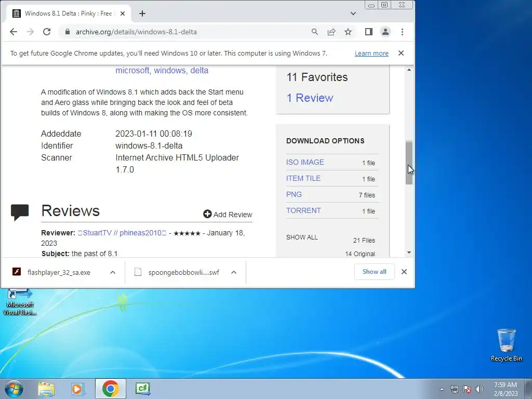Viewport: 532px width, 399px height.
Task: Click SHOW ALL download files
Action: click(x=302, y=237)
